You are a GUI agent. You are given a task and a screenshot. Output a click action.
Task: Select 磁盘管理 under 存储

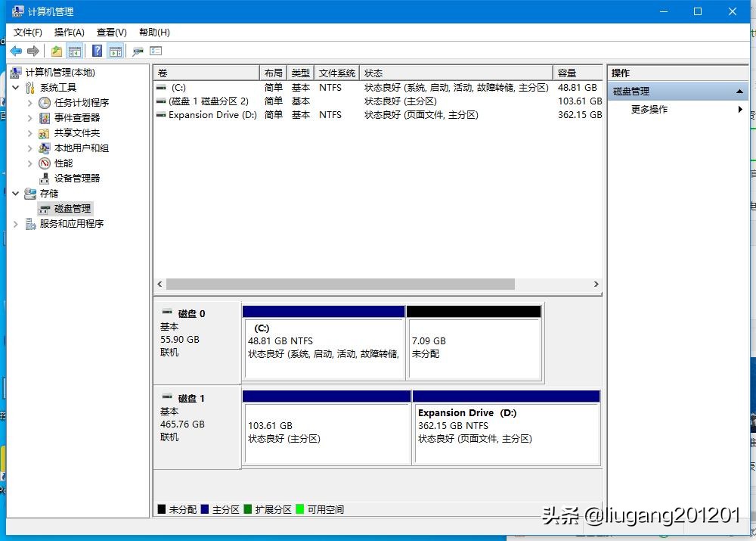(x=72, y=209)
